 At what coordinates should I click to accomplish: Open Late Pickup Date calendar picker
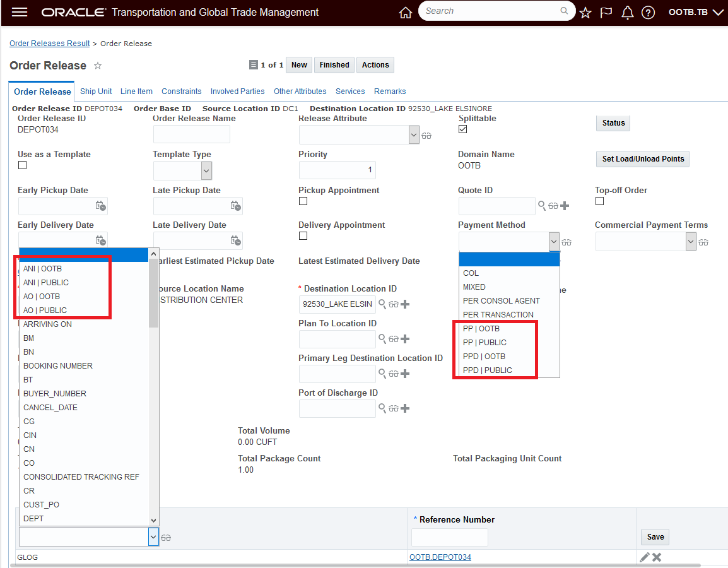point(236,205)
